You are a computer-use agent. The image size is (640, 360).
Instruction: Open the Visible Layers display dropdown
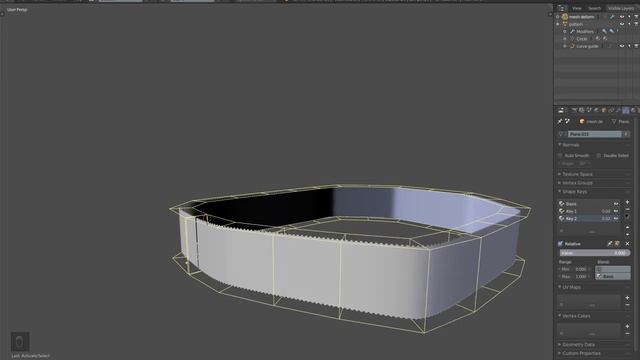click(621, 8)
